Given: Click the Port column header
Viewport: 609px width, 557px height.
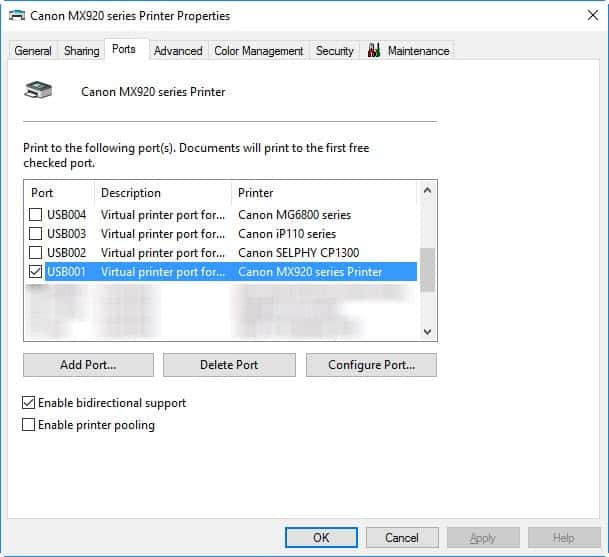Looking at the screenshot, I should point(59,193).
